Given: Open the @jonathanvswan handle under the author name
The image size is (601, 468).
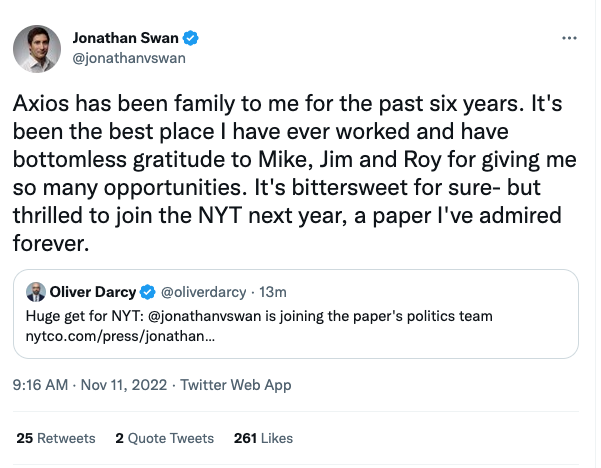Looking at the screenshot, I should click(x=129, y=57).
